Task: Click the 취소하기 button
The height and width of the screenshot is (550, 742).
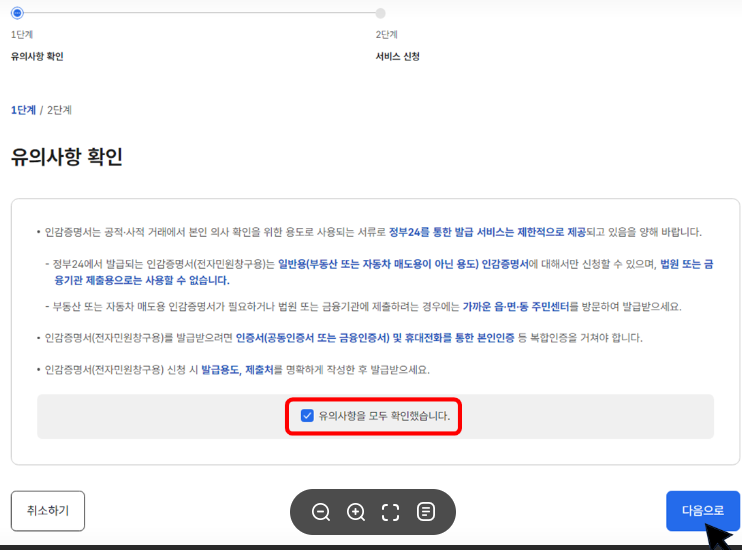Action: click(x=48, y=511)
